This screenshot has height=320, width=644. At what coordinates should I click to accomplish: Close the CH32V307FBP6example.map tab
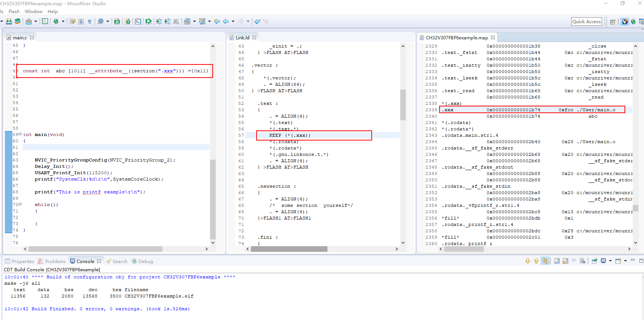tap(492, 37)
